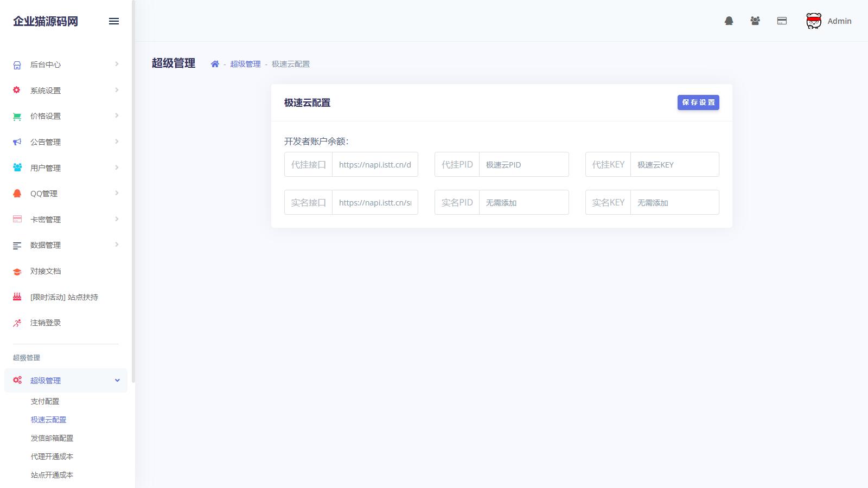
Task: Open the QQ penguin icon in header
Action: pos(729,21)
